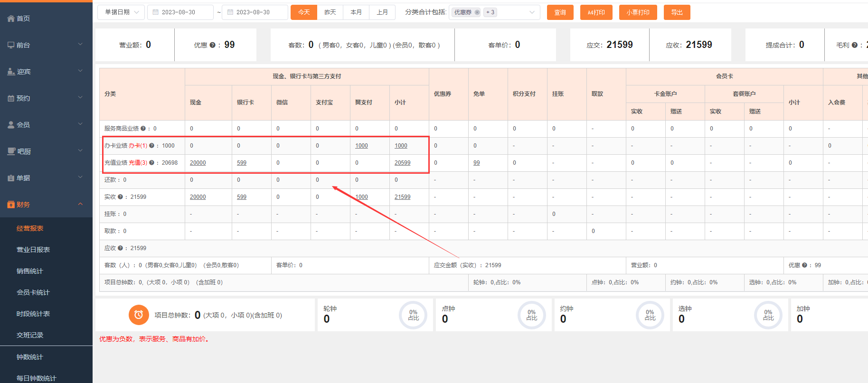Open 实收 现金 20000 link
Screen dimensions: 868x383
tap(198, 197)
